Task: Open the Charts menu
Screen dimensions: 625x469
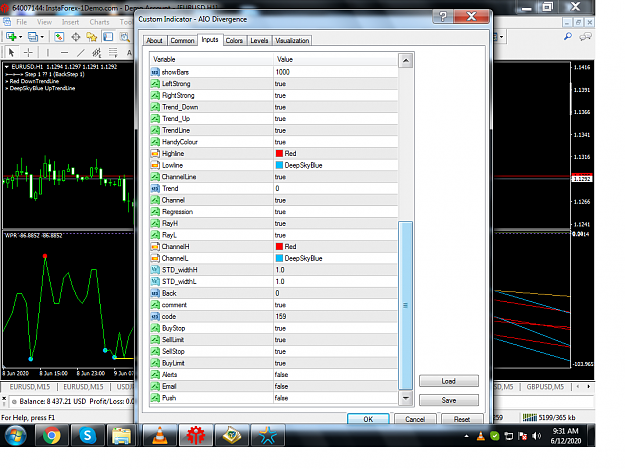Action: coord(99,22)
